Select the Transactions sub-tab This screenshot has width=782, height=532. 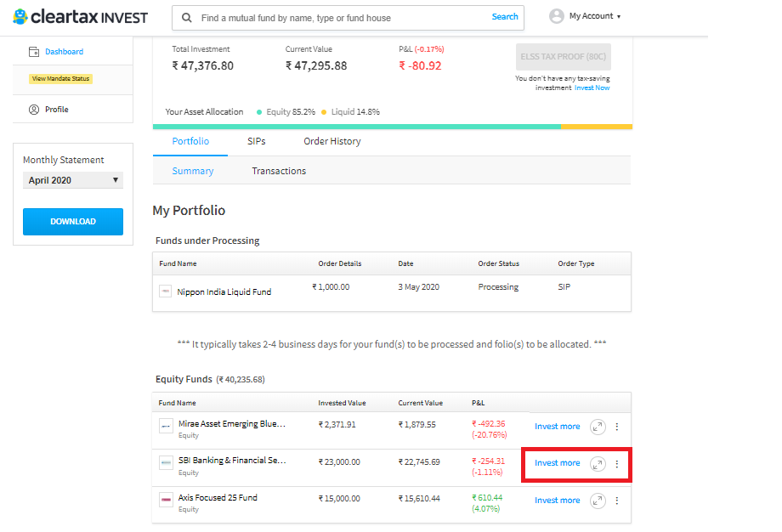[279, 171]
